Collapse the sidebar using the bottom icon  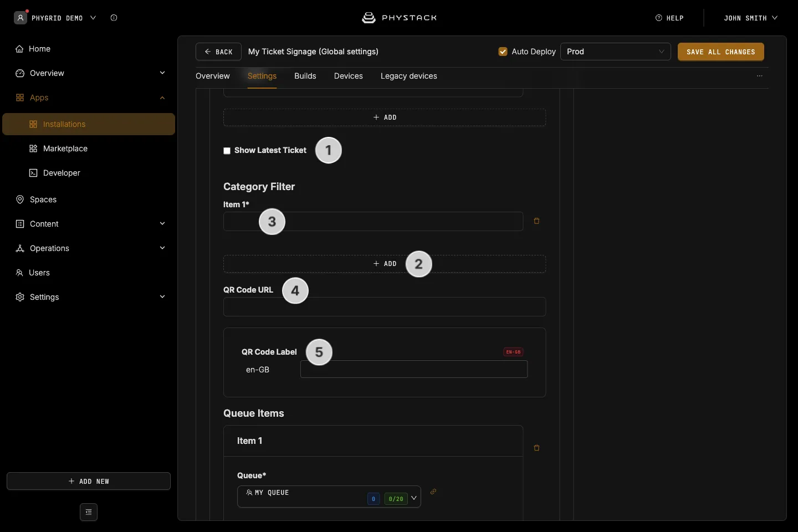pos(89,512)
